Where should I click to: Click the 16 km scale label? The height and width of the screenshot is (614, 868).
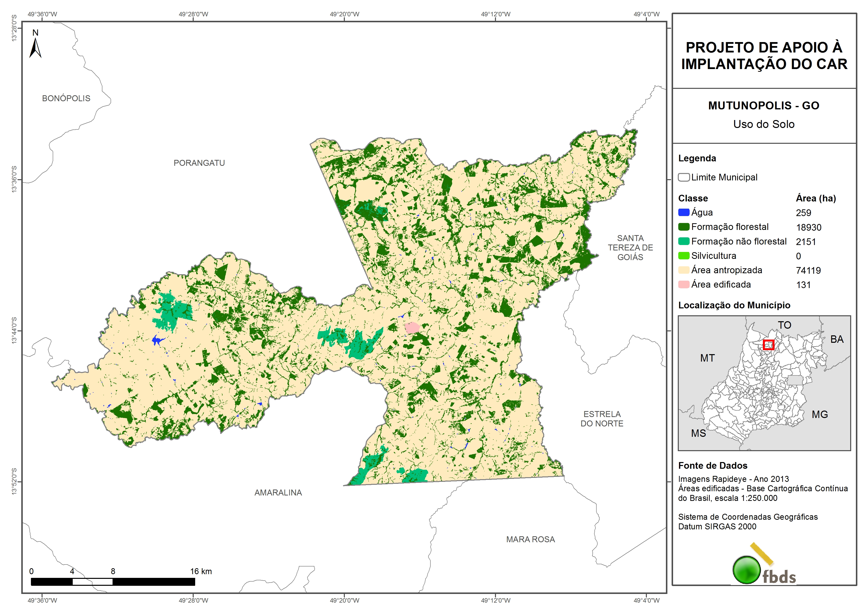point(201,571)
